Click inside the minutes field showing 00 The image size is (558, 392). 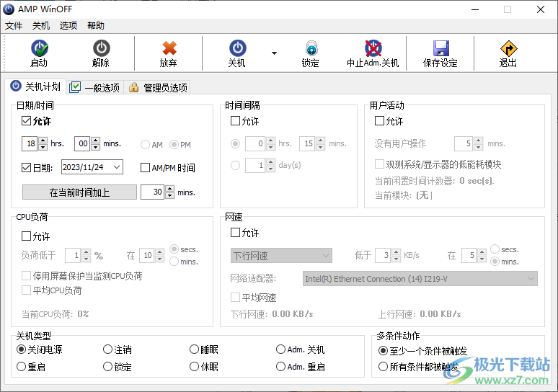[x=83, y=143]
